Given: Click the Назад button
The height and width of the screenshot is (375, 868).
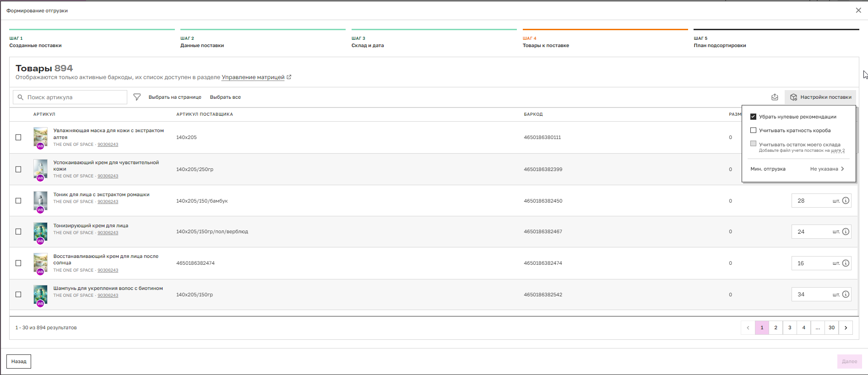Looking at the screenshot, I should point(19,361).
